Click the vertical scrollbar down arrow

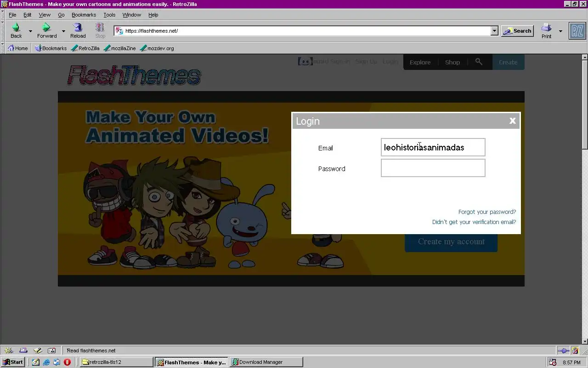tap(585, 341)
